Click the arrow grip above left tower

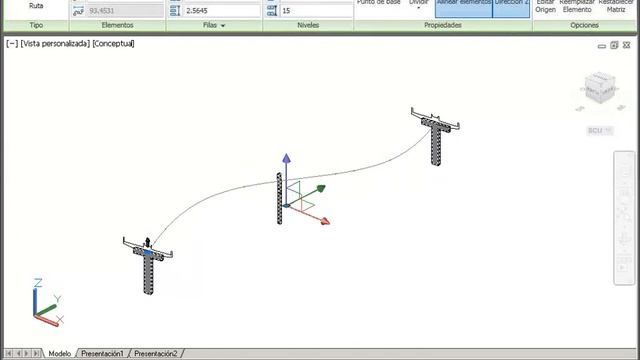click(x=148, y=242)
